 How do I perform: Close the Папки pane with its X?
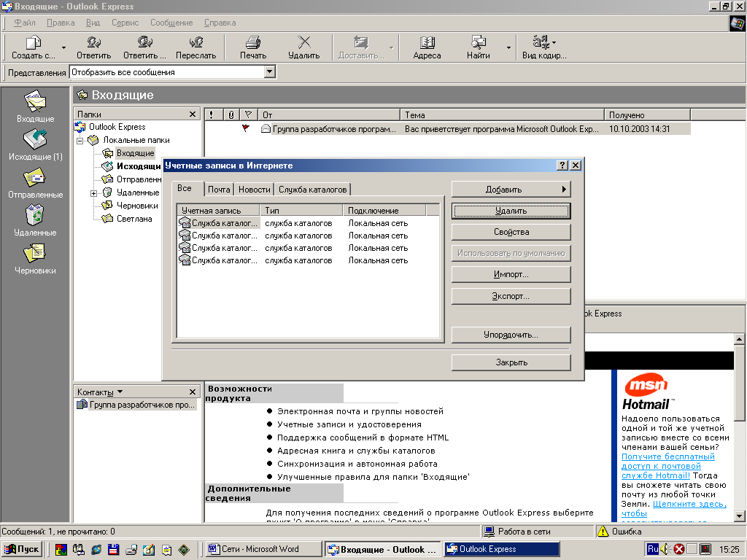click(x=193, y=114)
